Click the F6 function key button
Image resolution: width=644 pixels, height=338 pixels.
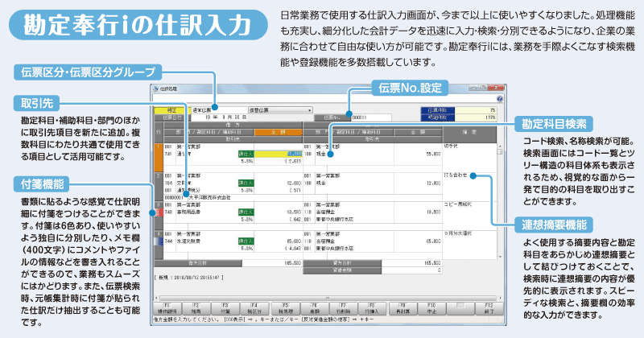[x=315, y=309]
